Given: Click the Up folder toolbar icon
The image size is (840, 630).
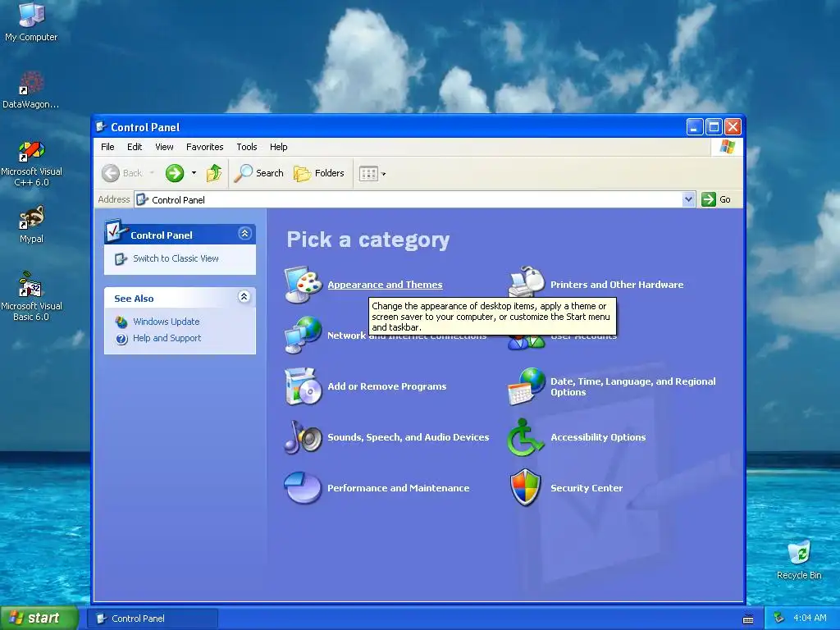Looking at the screenshot, I should pos(214,173).
